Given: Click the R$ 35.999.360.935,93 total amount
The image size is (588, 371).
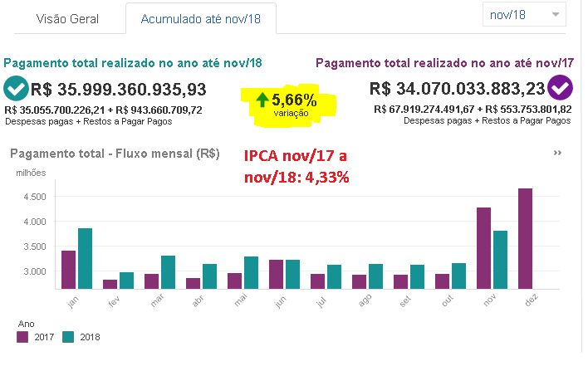Looking at the screenshot, I should (x=118, y=89).
